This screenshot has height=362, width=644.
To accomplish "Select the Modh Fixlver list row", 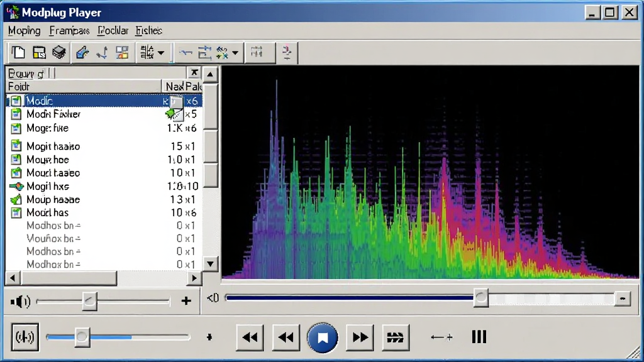I will (104, 114).
